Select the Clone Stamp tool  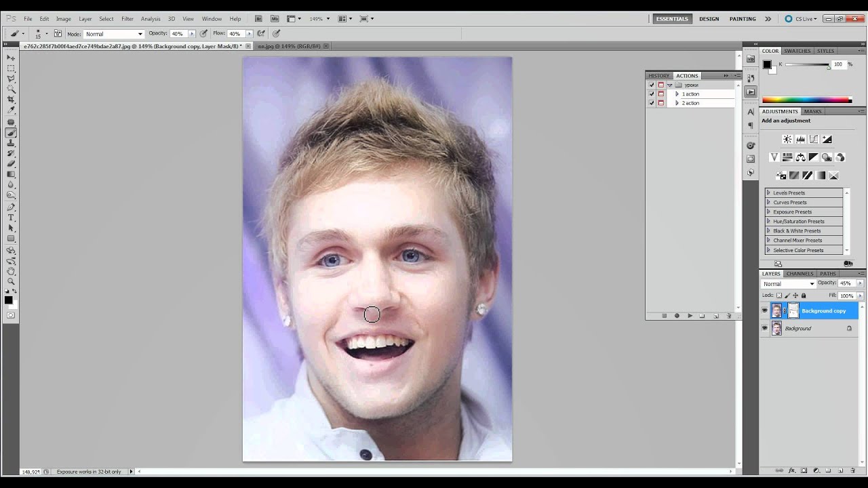coord(11,143)
